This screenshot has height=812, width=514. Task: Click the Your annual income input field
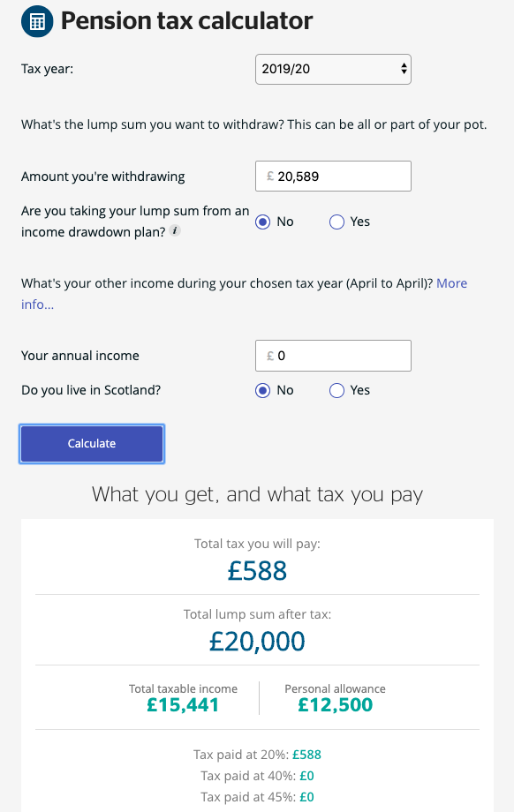pos(333,355)
